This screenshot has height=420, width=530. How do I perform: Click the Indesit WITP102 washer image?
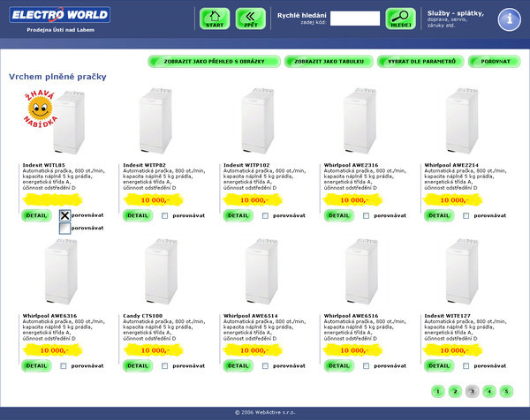(x=258, y=121)
